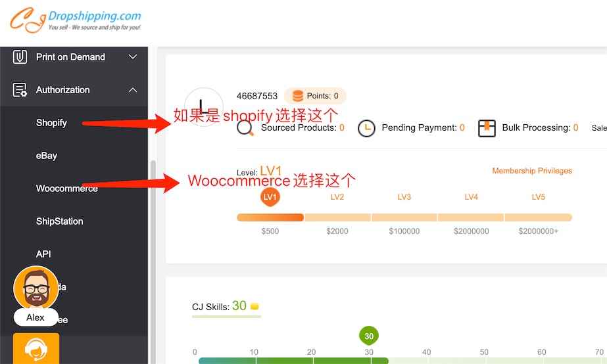The image size is (607, 364).
Task: Click the Alex name label
Action: point(36,317)
